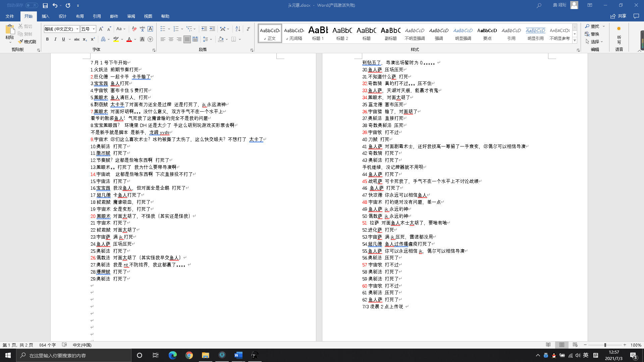
Task: Click the paragraph shading bucket icon
Action: 221,39
